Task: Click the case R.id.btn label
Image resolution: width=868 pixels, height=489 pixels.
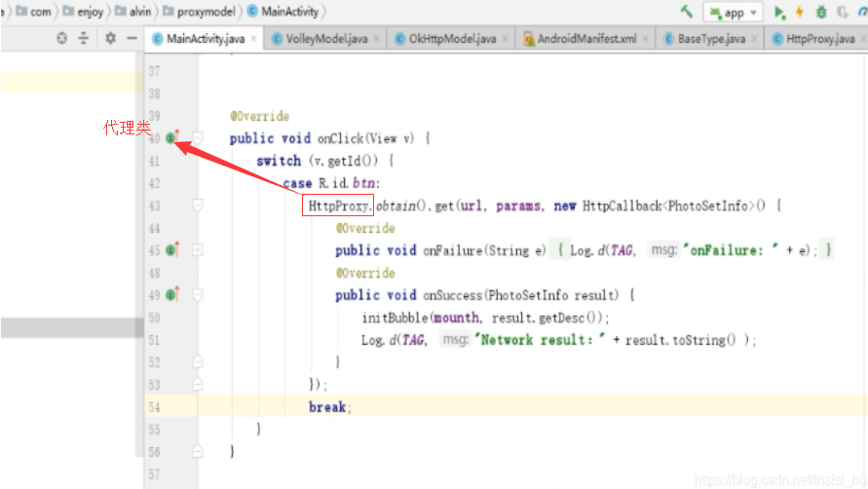Action: [330, 183]
